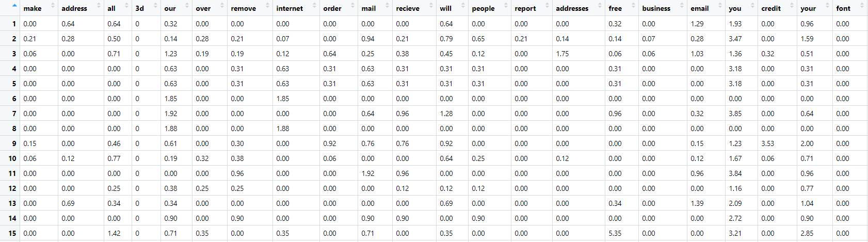Select row number 9 in the index column
Viewport: 868px width, 242px height.
tap(14, 143)
